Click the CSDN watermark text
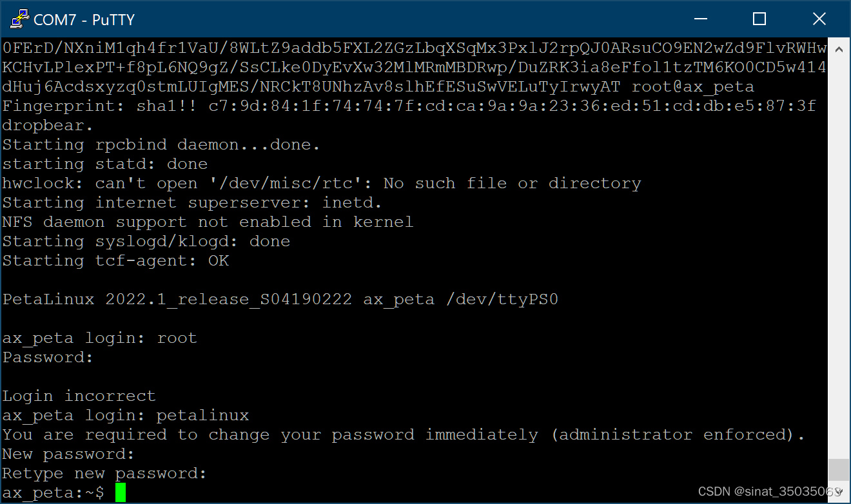Screen dimensions: 851x504 [767, 490]
